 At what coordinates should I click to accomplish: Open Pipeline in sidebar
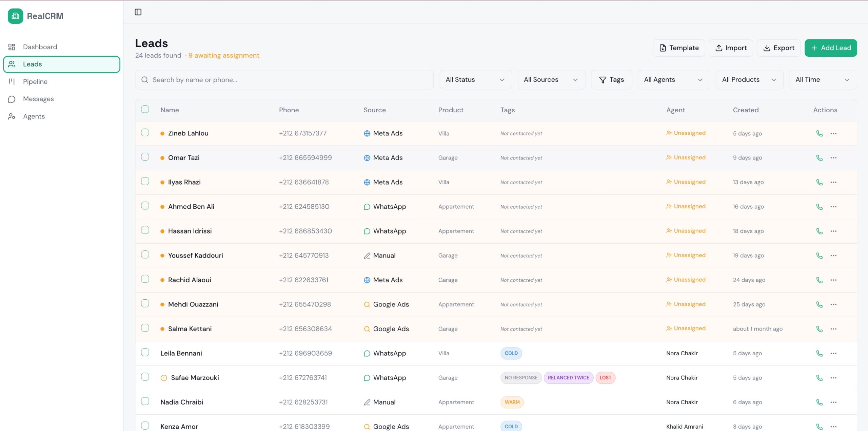click(x=62, y=81)
